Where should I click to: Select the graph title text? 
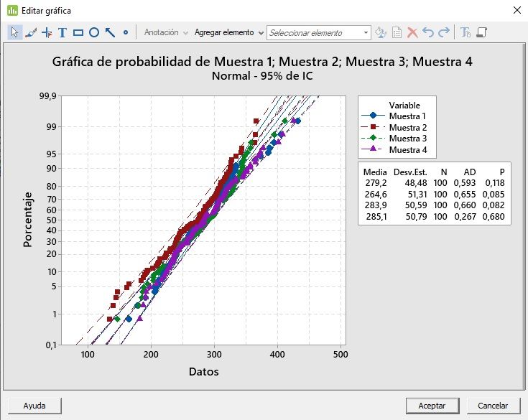point(262,62)
